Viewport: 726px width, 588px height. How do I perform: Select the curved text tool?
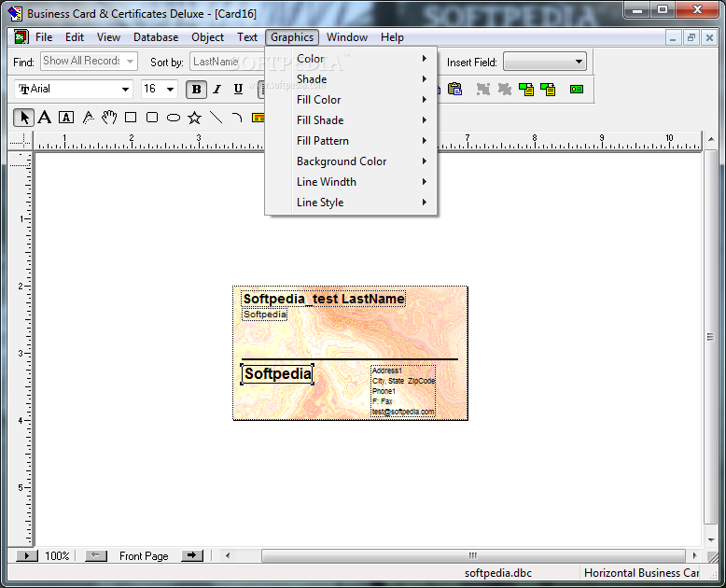(88, 118)
